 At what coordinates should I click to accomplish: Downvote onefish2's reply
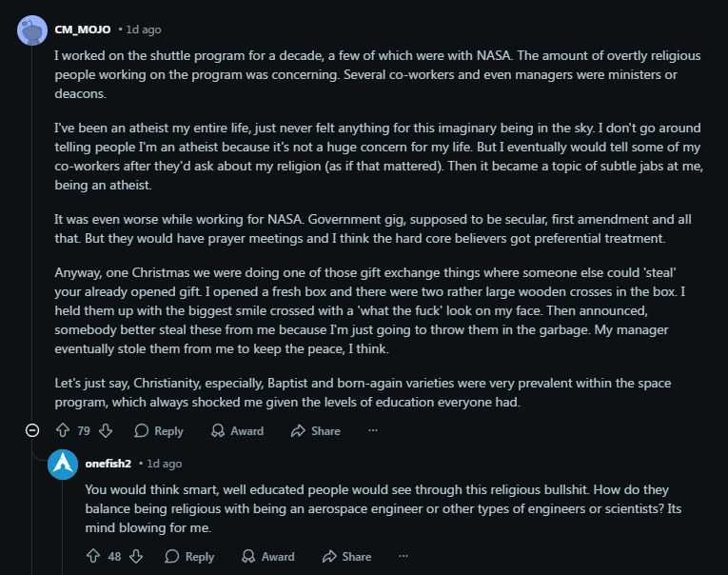(136, 556)
